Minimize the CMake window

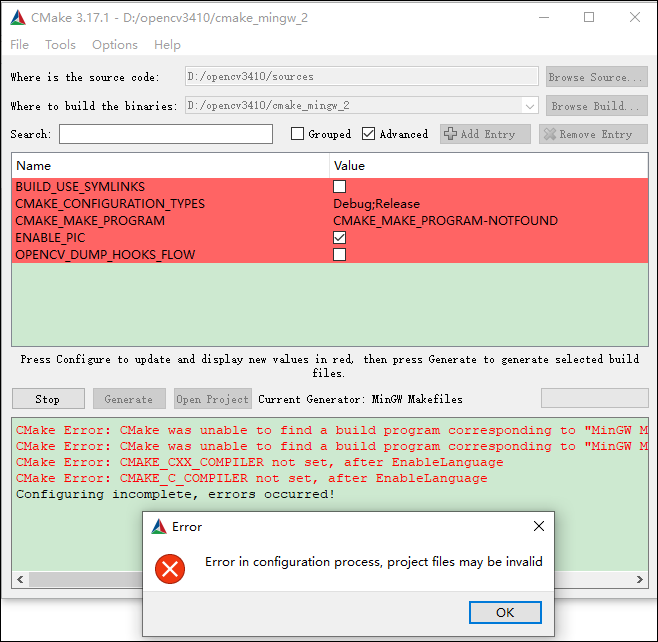point(544,17)
